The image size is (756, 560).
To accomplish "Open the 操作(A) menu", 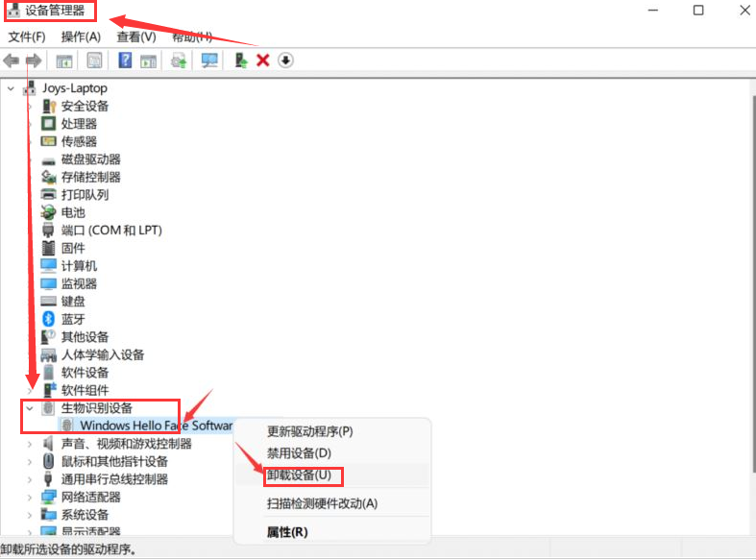I will (81, 37).
